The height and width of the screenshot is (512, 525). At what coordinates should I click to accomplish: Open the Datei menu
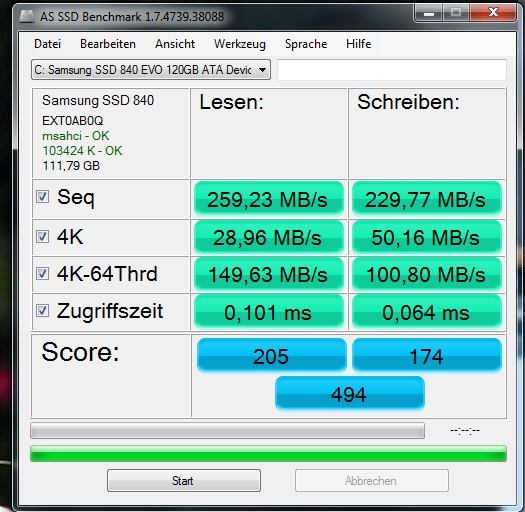[48, 44]
